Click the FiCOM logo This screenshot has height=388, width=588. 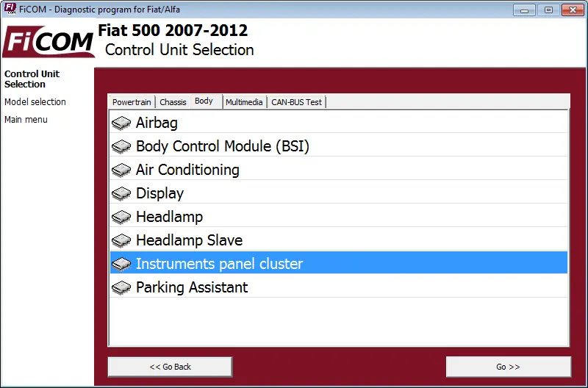pyautogui.click(x=48, y=42)
